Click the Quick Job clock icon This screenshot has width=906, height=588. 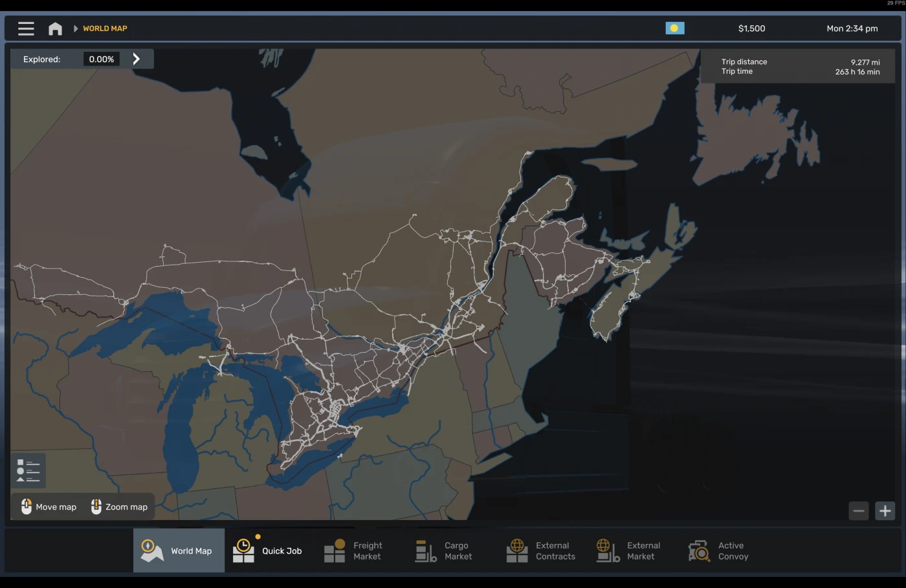(x=243, y=550)
